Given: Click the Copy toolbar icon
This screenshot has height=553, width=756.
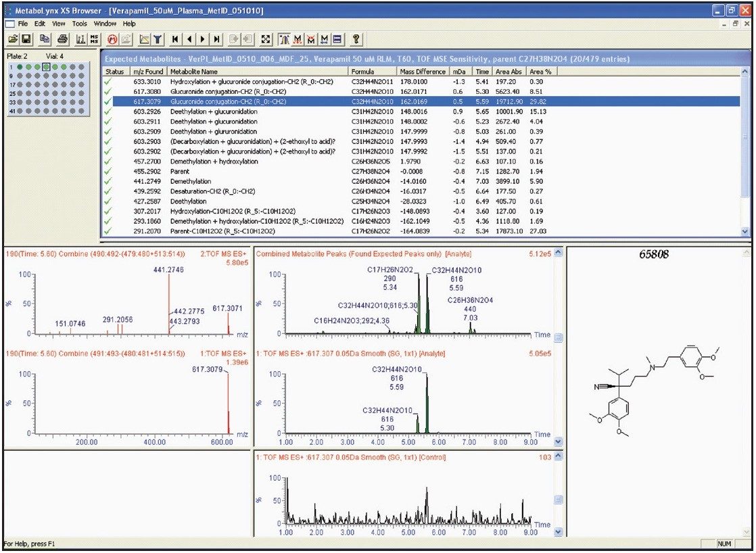Looking at the screenshot, I should [x=45, y=39].
